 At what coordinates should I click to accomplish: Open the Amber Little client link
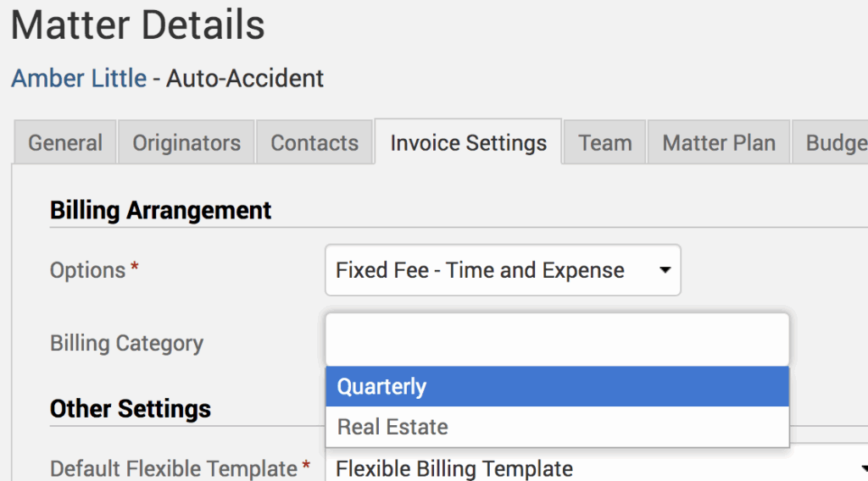click(79, 79)
